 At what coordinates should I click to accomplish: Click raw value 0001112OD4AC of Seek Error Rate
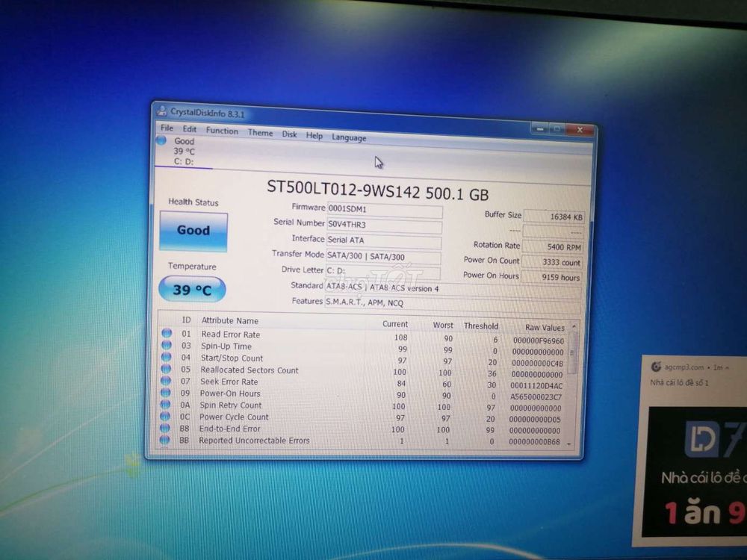coord(536,386)
